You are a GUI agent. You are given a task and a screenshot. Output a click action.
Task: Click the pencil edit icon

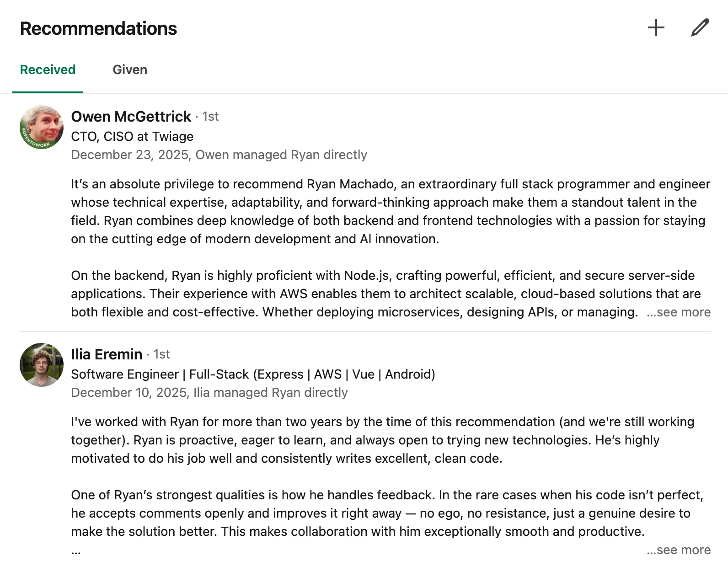click(x=700, y=27)
